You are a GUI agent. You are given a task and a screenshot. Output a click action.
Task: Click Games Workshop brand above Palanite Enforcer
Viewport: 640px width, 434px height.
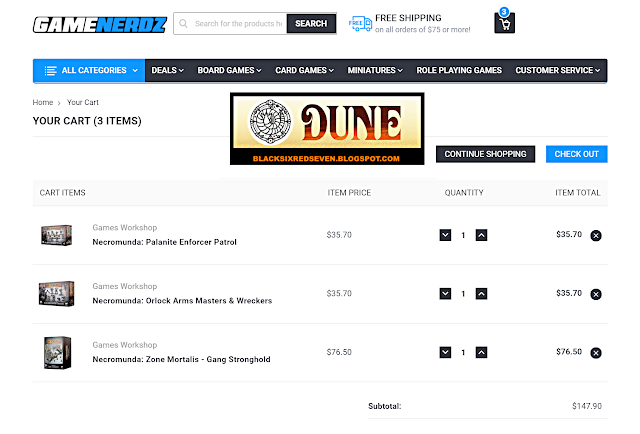pos(124,228)
